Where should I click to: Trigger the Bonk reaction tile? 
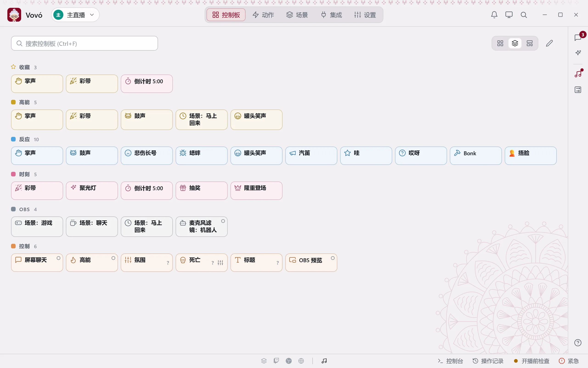click(x=476, y=155)
